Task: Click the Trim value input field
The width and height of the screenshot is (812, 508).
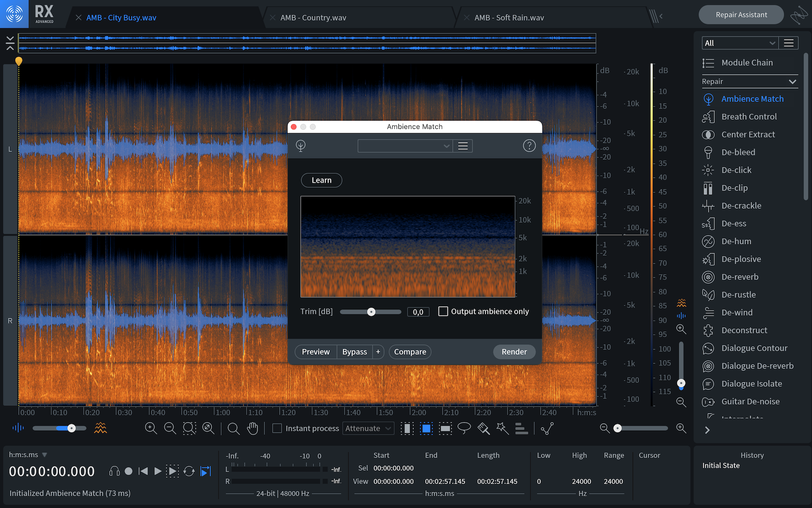Action: pos(418,312)
